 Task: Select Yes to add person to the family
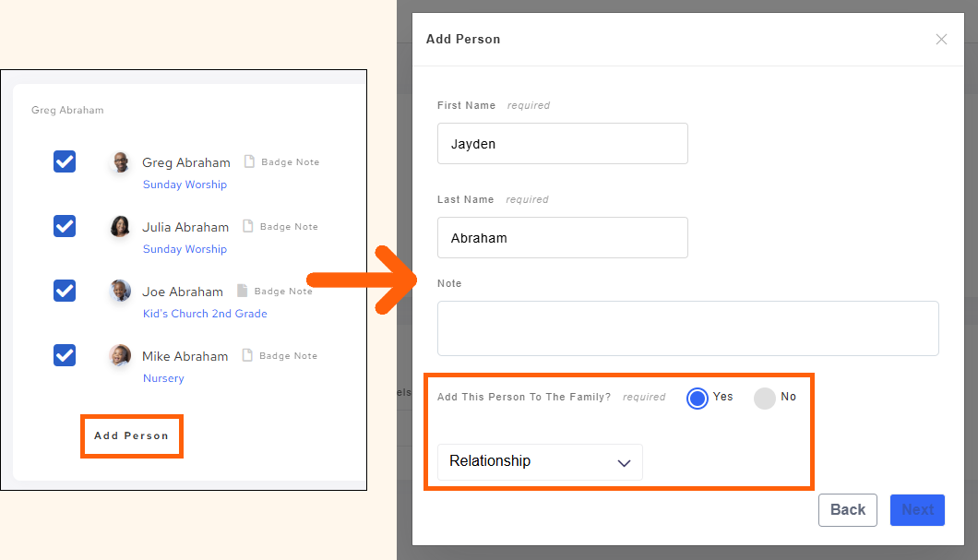point(697,397)
